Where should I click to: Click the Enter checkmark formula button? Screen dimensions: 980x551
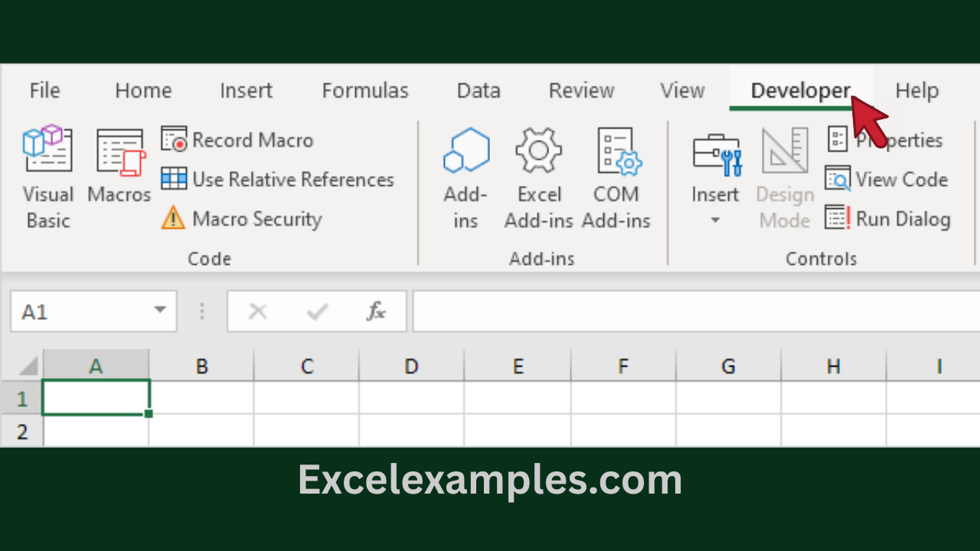pyautogui.click(x=316, y=311)
